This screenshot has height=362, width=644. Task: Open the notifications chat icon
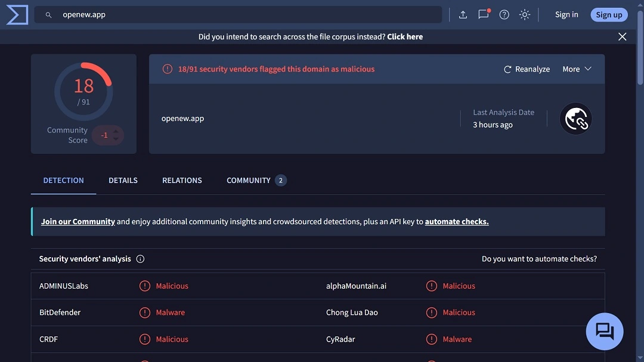click(x=484, y=14)
